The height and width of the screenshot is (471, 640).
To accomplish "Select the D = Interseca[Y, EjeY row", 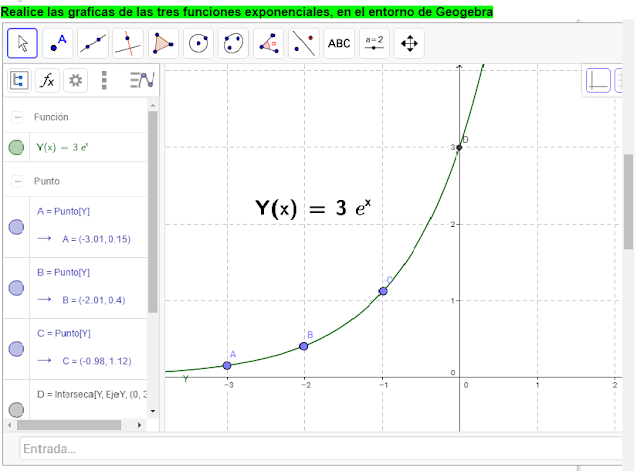I will point(92,394).
